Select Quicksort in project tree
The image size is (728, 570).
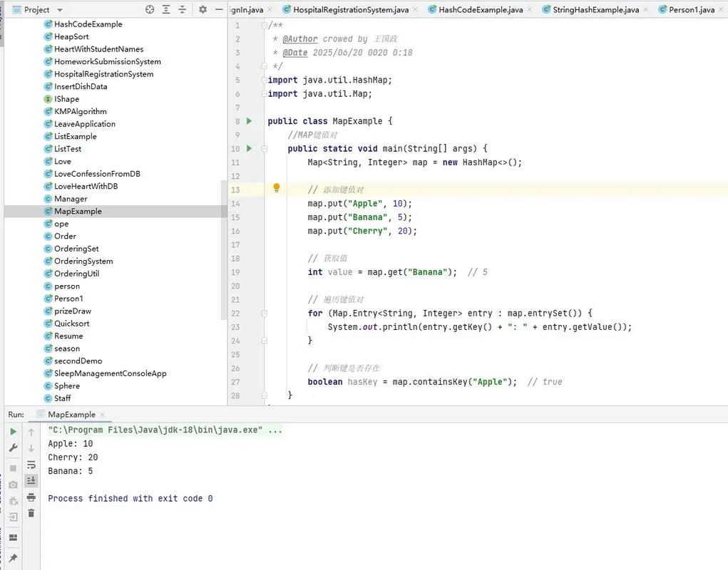click(72, 323)
